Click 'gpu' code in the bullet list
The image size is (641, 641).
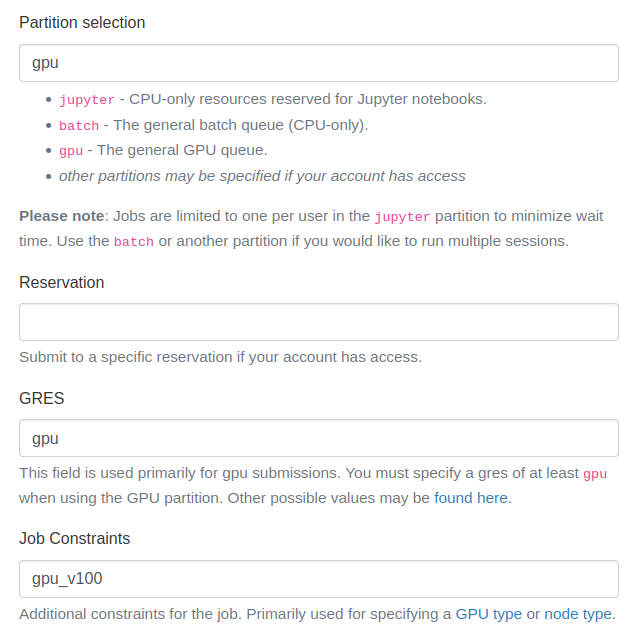pyautogui.click(x=71, y=151)
